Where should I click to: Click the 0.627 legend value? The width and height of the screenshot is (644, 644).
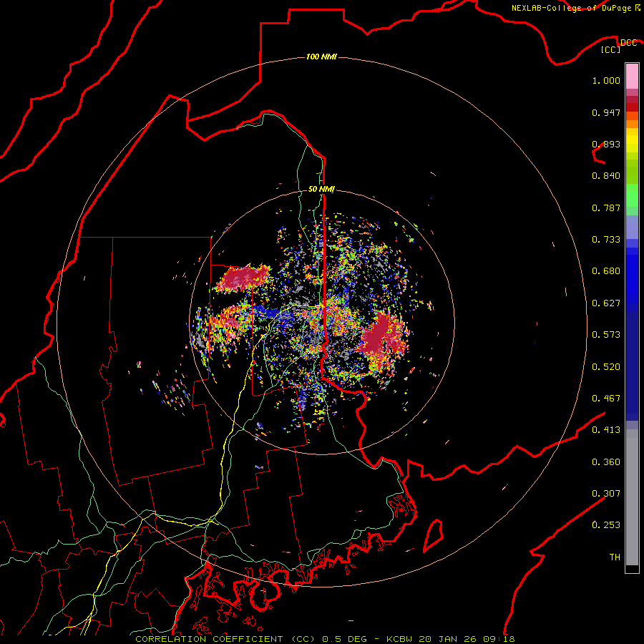tap(606, 303)
